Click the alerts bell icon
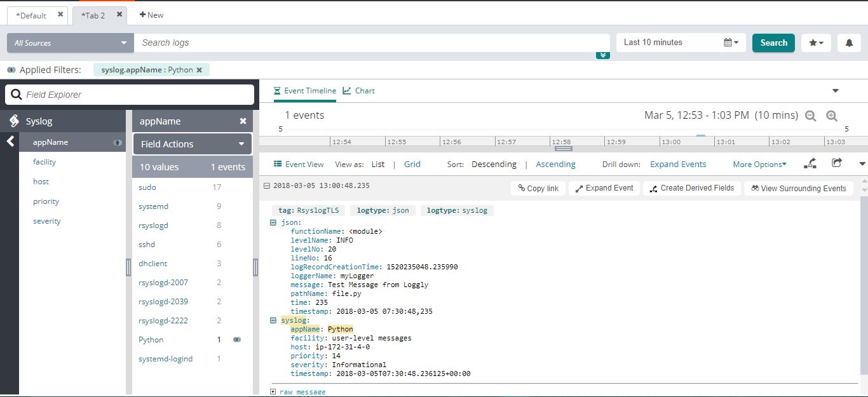This screenshot has width=868, height=397. [x=849, y=43]
